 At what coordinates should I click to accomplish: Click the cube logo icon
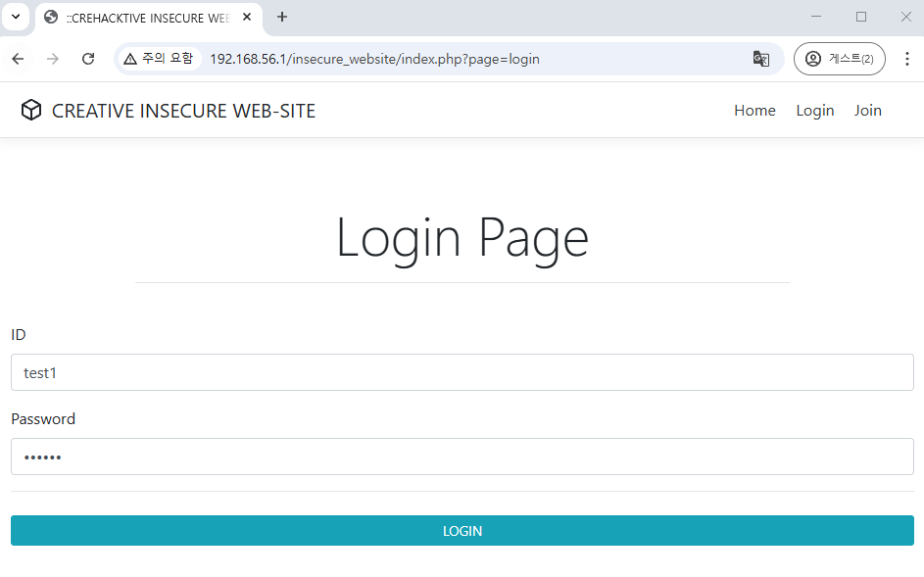(x=31, y=111)
